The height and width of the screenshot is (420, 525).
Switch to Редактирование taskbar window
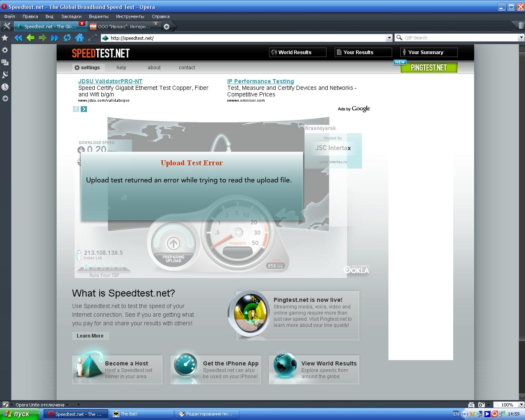tap(208, 414)
